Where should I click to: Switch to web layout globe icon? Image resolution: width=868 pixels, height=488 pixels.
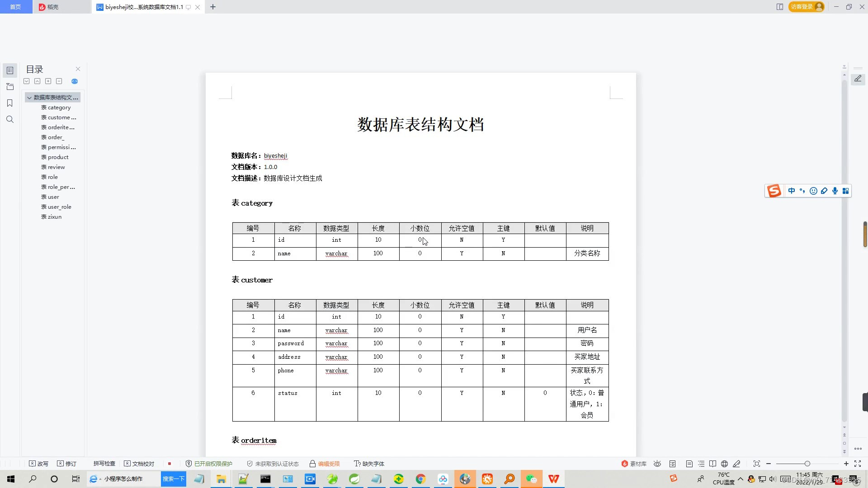724,464
